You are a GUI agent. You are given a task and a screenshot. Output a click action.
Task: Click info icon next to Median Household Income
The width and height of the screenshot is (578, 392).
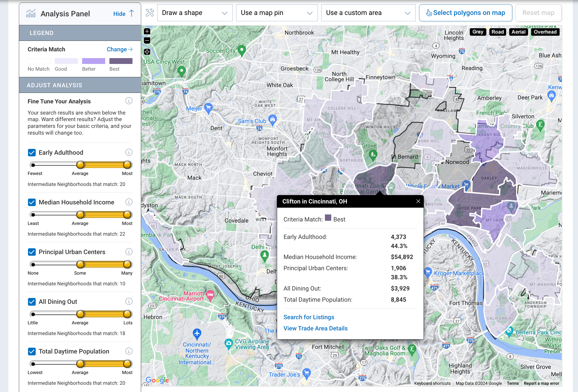click(129, 202)
